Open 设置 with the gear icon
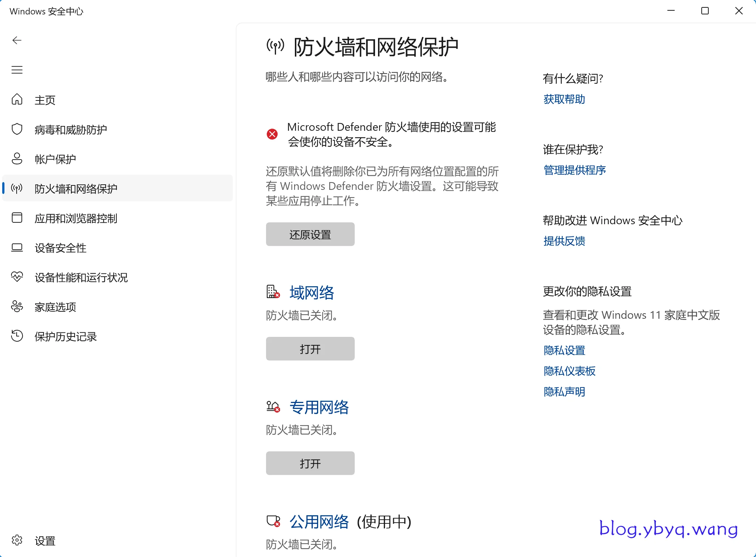Image resolution: width=756 pixels, height=557 pixels. pos(17,541)
